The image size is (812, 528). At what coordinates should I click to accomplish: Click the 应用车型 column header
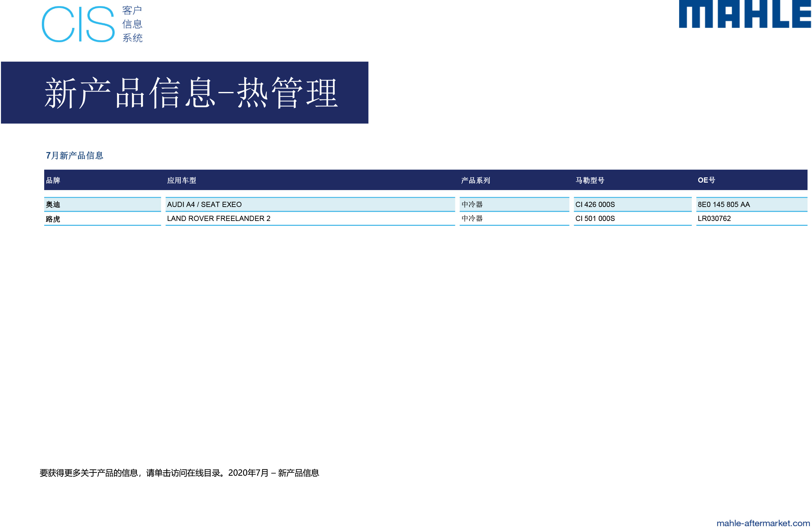(x=182, y=180)
